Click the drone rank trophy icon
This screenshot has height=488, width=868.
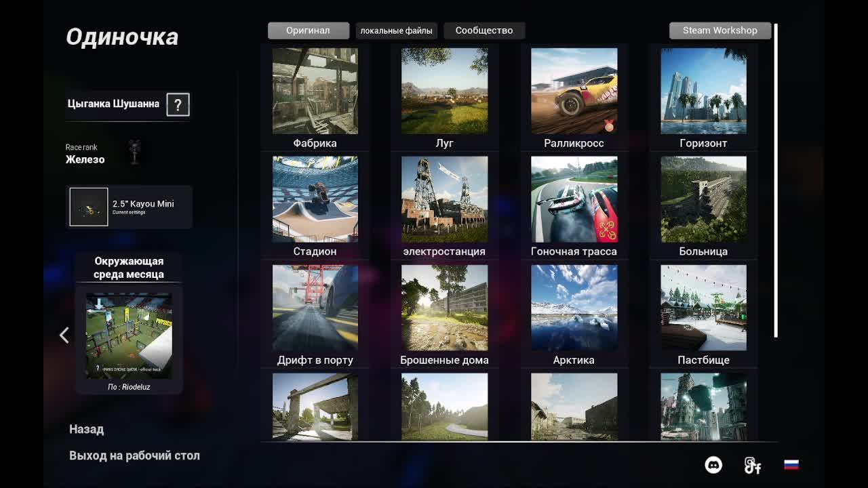[x=134, y=152]
